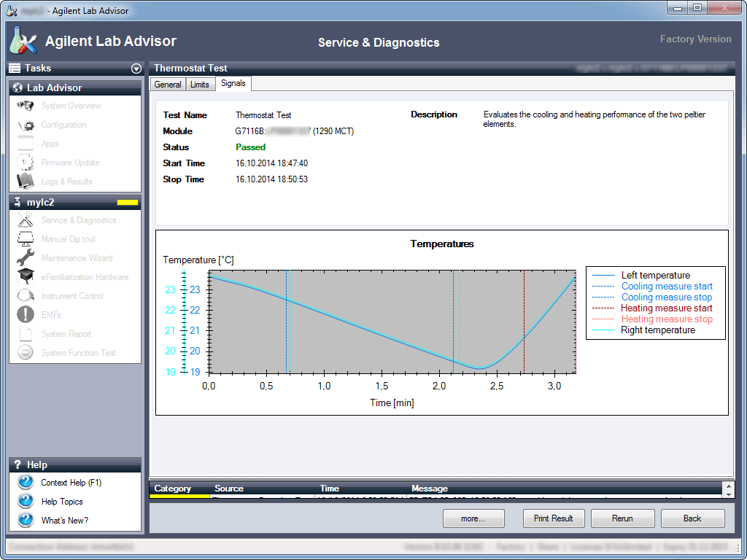747x560 pixels.
Task: Click the Firmware Update icon
Action: pos(26,163)
